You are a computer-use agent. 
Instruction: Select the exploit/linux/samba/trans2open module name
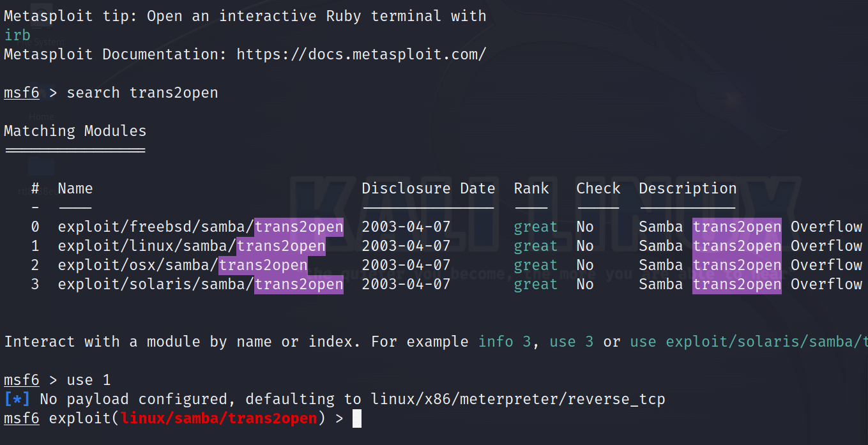pos(192,246)
